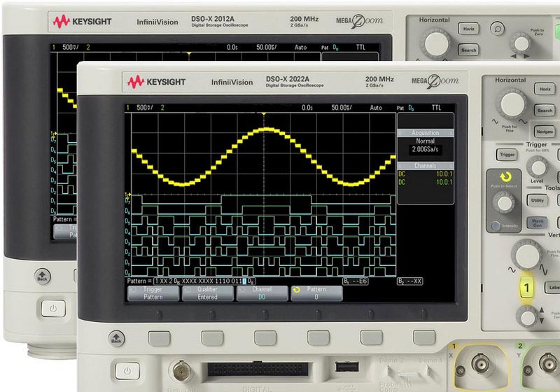The image size is (560, 392).
Task: Click the Pat D0 trigger type indicator on front screen
Action: (405, 108)
